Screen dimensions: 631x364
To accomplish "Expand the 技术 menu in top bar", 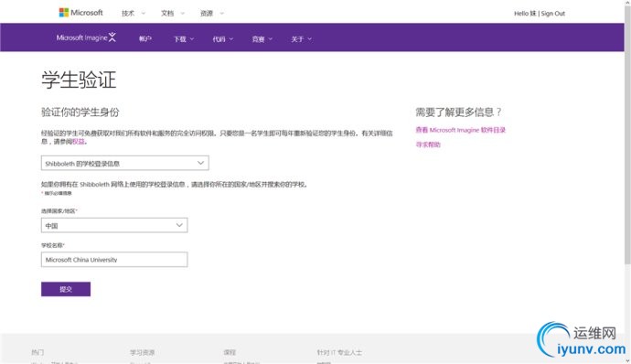I will click(x=133, y=14).
